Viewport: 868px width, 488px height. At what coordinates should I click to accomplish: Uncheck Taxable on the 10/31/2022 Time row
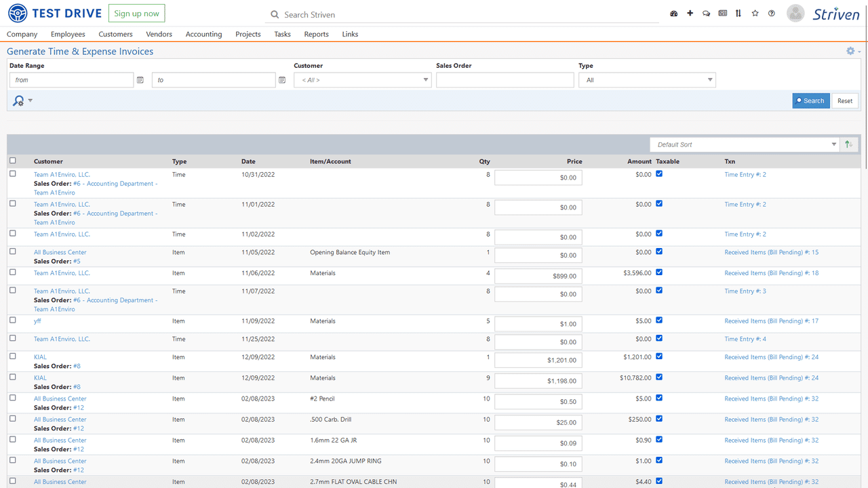pyautogui.click(x=659, y=174)
